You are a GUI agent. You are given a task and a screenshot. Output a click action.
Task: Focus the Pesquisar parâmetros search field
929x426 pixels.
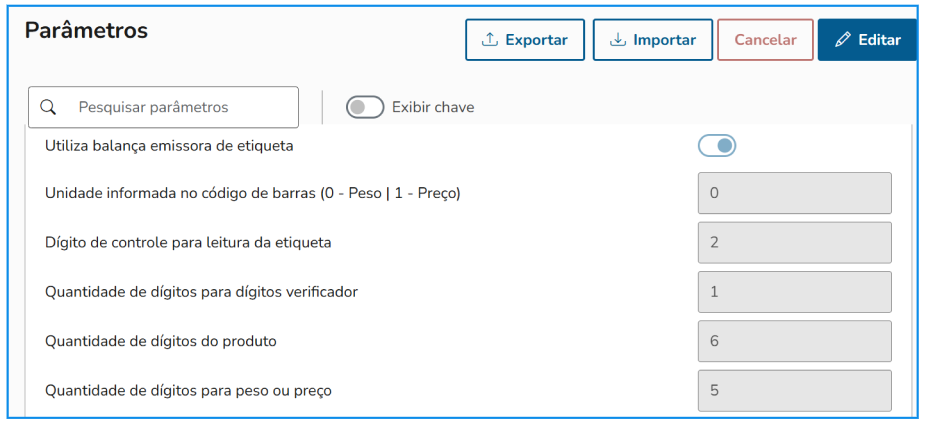click(180, 107)
